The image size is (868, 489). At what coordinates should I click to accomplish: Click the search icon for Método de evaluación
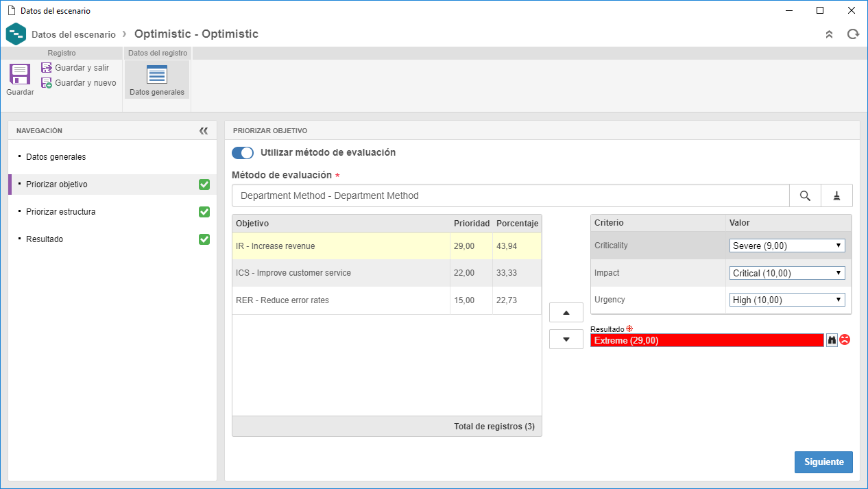(806, 195)
